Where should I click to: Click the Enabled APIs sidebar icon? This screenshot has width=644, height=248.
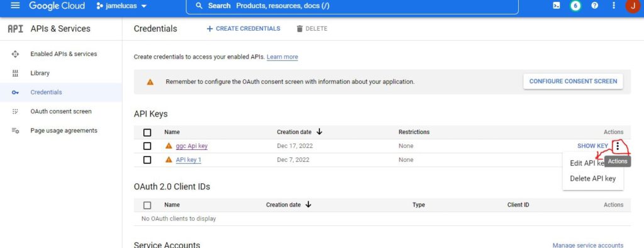pos(15,54)
